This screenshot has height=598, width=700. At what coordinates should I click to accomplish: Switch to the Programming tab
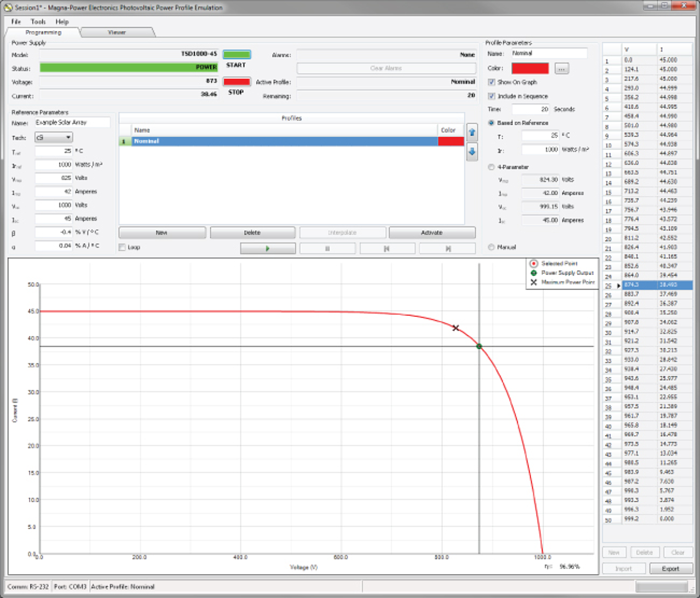43,32
